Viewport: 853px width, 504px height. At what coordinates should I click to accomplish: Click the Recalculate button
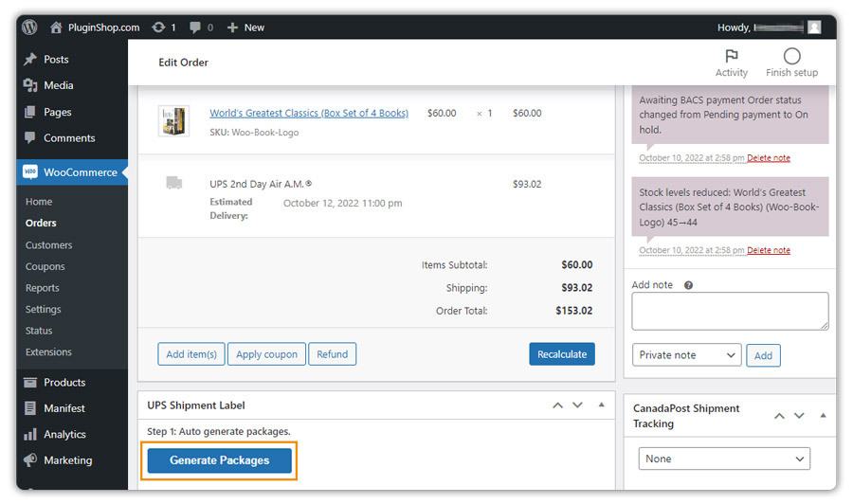[x=562, y=354]
